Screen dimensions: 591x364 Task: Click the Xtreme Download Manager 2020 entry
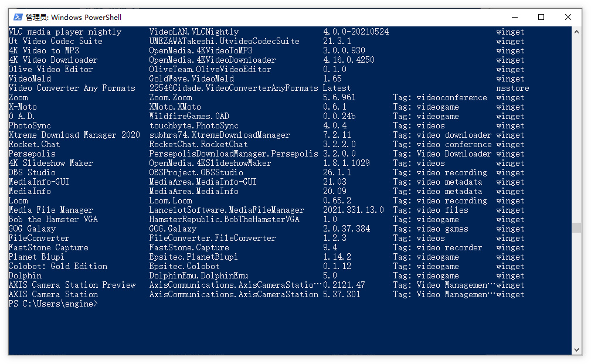point(74,135)
